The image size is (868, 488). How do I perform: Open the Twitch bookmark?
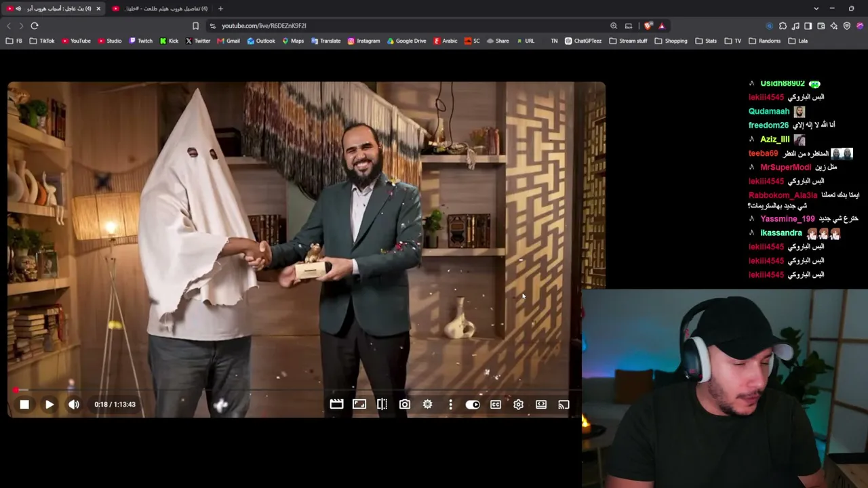pos(141,41)
